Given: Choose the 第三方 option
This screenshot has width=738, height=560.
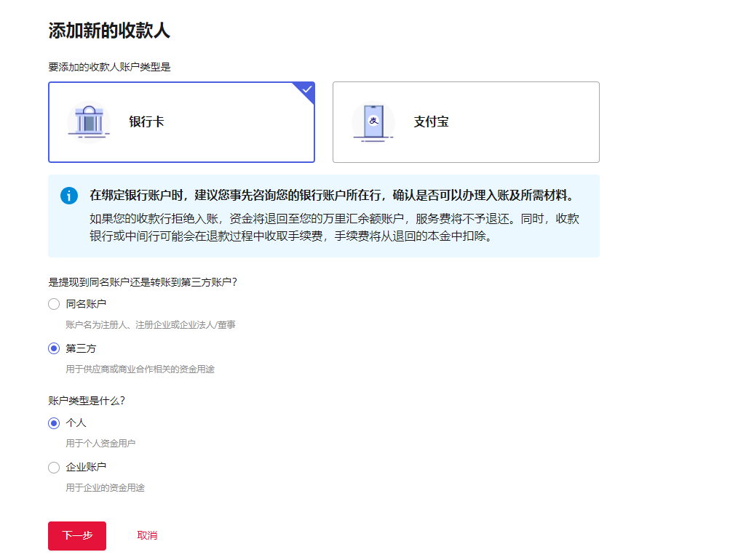Looking at the screenshot, I should coord(54,348).
